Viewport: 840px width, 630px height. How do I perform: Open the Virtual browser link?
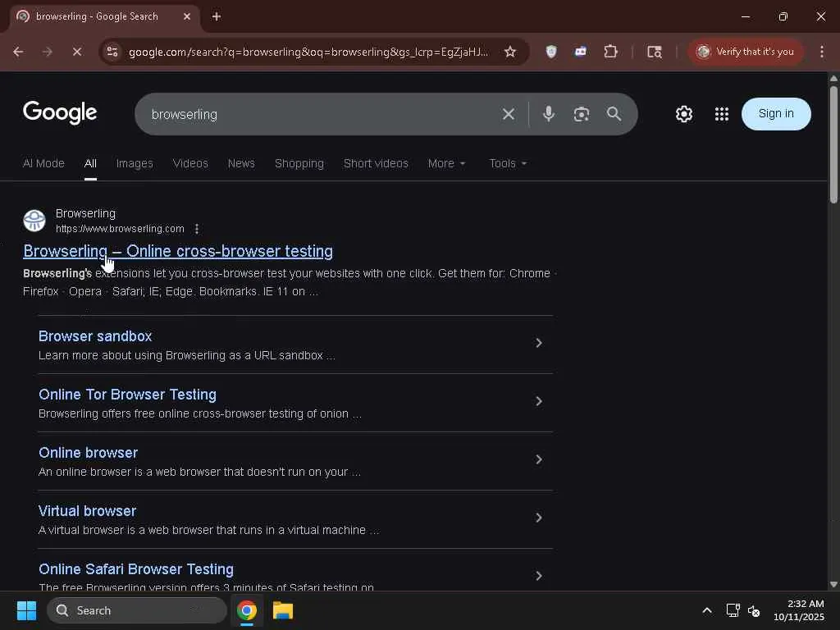pyautogui.click(x=87, y=511)
